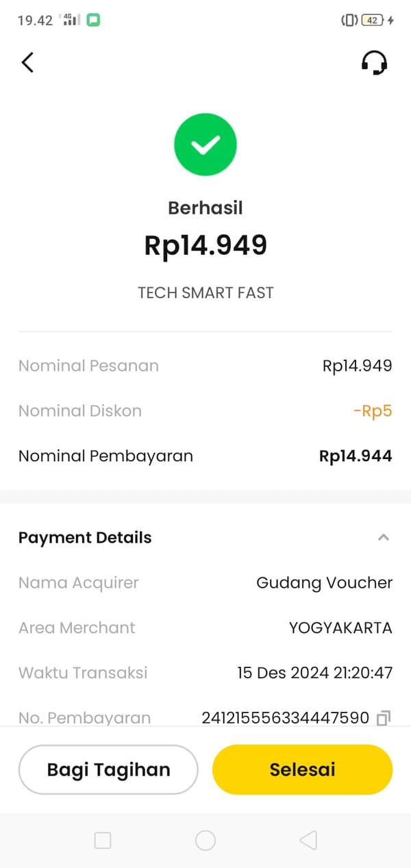Collapse the Payment Details section

pyautogui.click(x=384, y=538)
